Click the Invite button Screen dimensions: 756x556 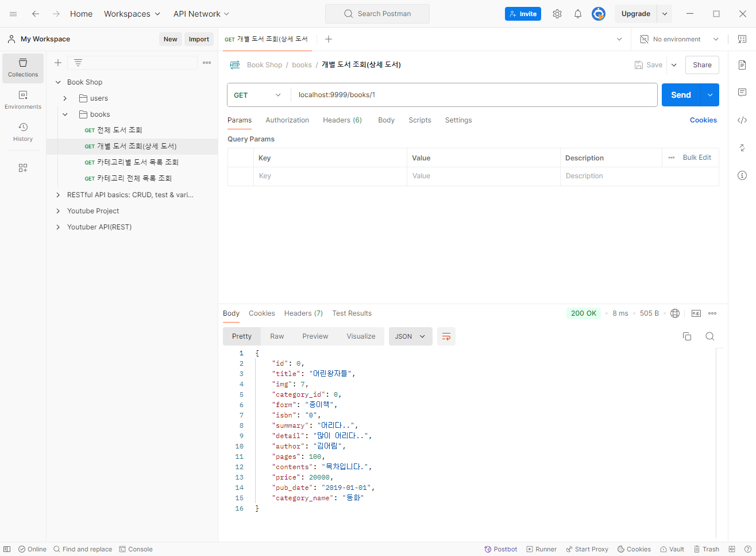[523, 14]
